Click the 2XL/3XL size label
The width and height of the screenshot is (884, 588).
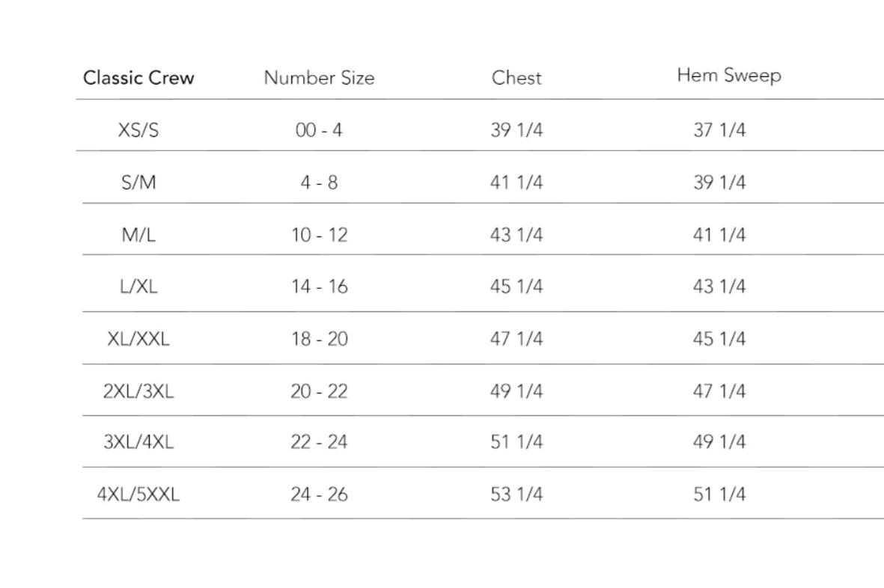coord(138,391)
